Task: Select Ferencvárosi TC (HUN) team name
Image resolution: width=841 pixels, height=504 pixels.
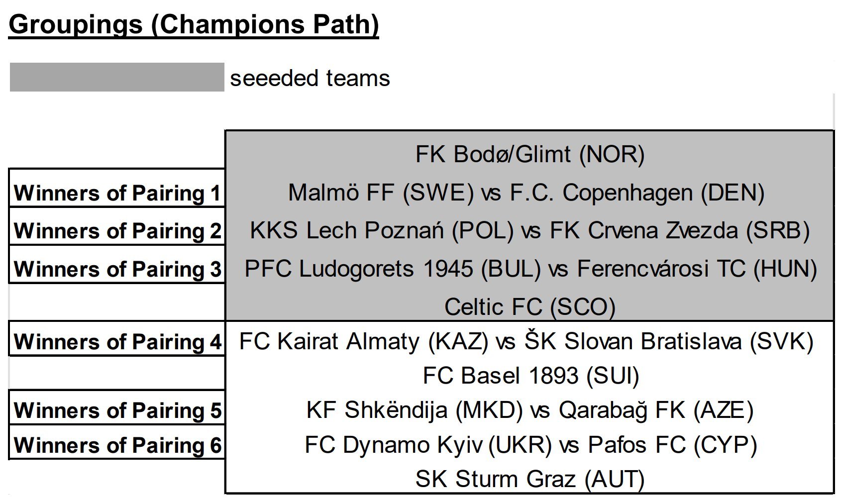Action: [x=697, y=269]
